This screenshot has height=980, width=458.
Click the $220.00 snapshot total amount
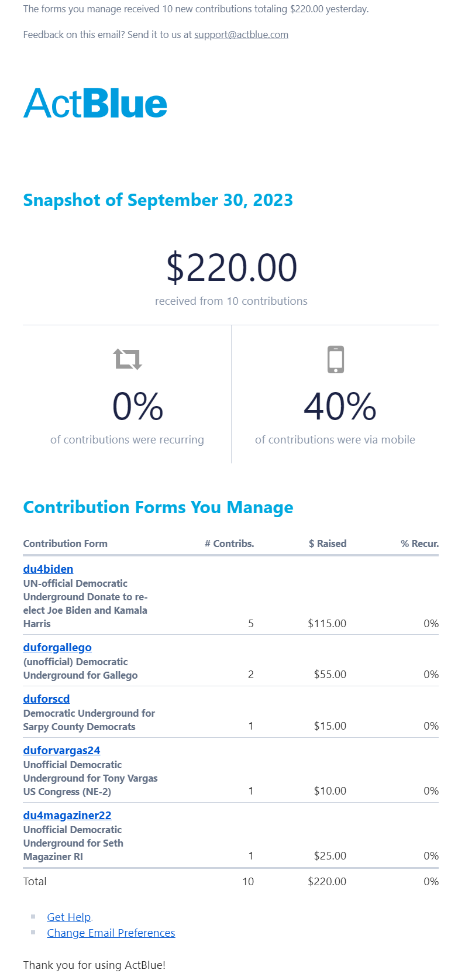point(232,267)
